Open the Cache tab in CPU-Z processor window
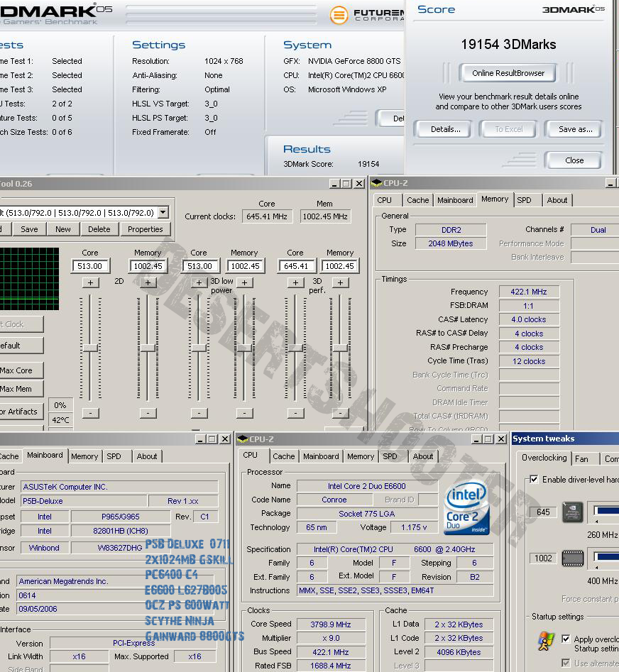 coord(283,456)
